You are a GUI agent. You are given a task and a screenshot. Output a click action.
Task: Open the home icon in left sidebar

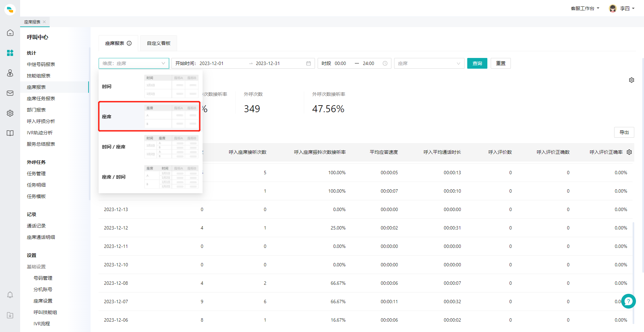click(x=10, y=33)
